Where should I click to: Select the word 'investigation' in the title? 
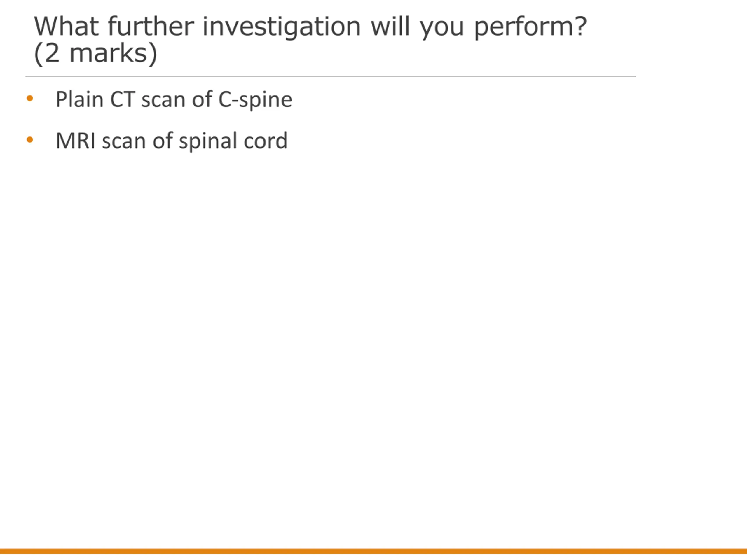click(282, 27)
